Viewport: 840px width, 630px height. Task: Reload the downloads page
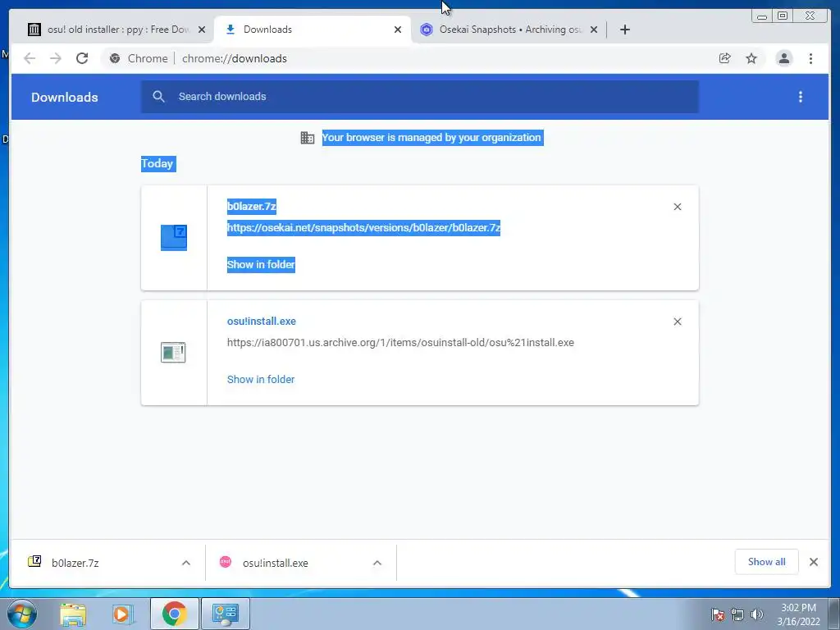(82, 58)
